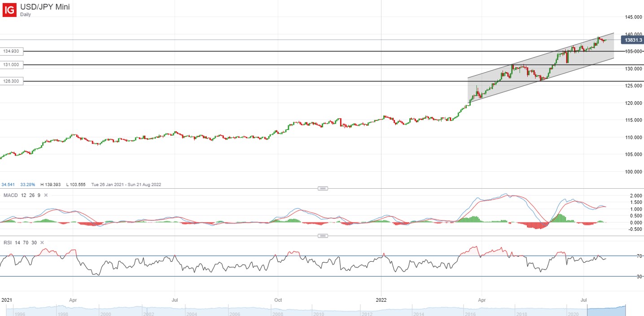
Task: Click the 120.000 price axis label
Action: click(x=633, y=103)
